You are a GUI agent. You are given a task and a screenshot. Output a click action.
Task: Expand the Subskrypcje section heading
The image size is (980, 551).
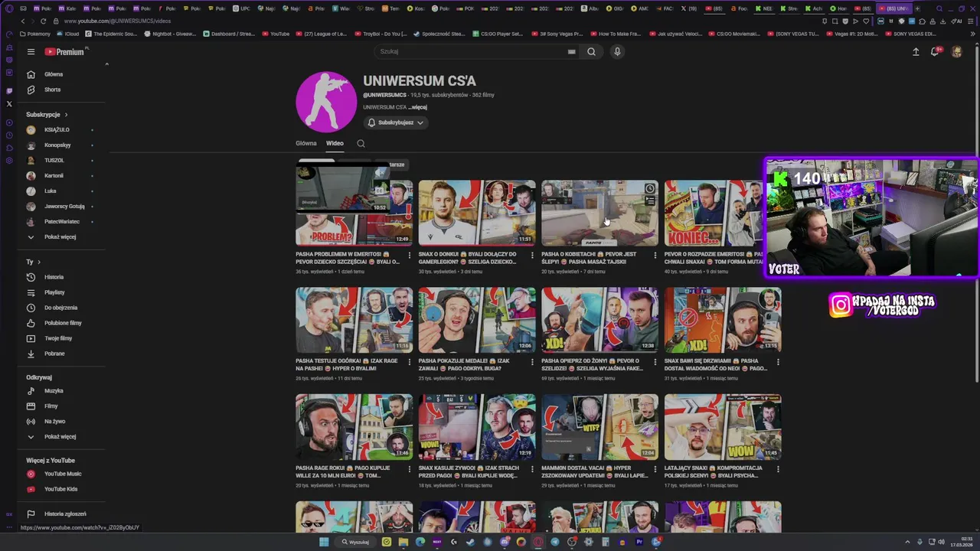click(47, 115)
